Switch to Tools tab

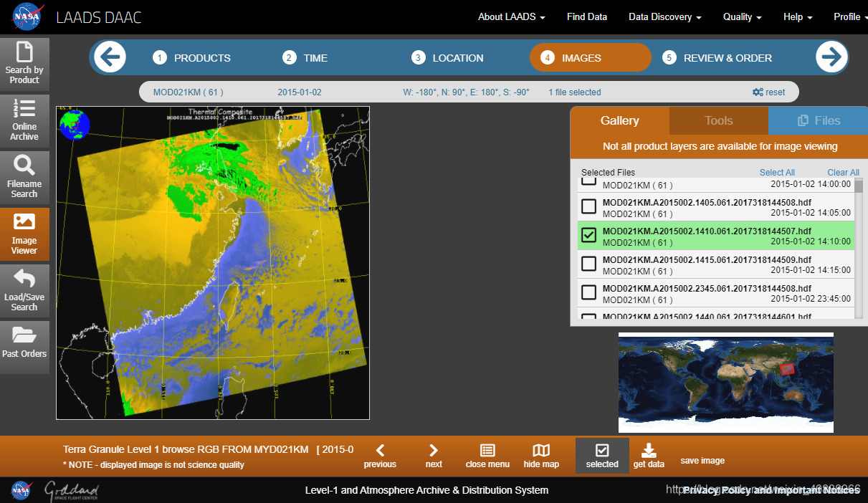719,120
